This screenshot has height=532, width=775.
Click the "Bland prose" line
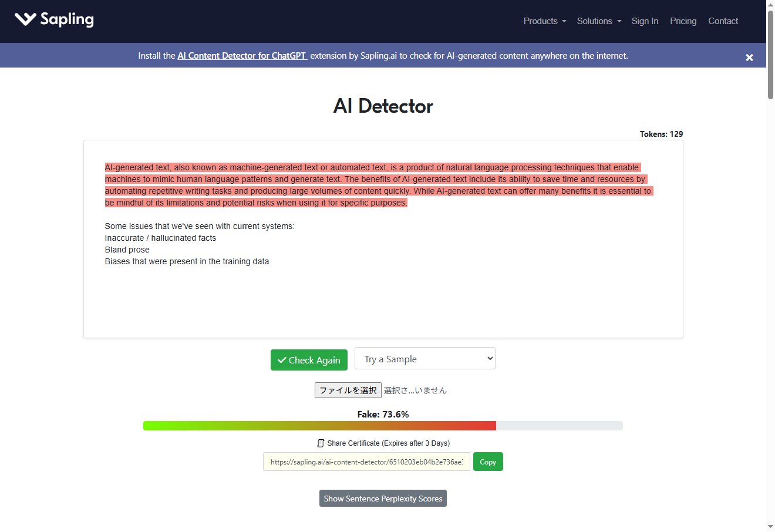[x=127, y=250]
